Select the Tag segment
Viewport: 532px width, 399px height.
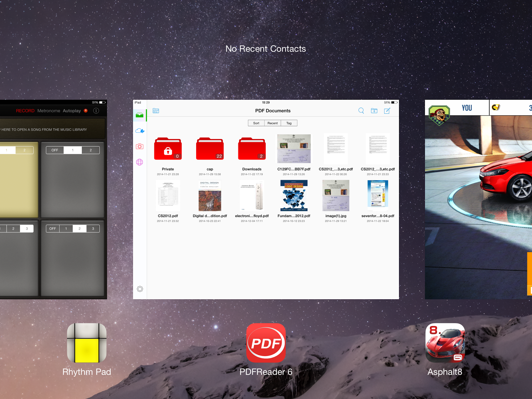point(289,123)
